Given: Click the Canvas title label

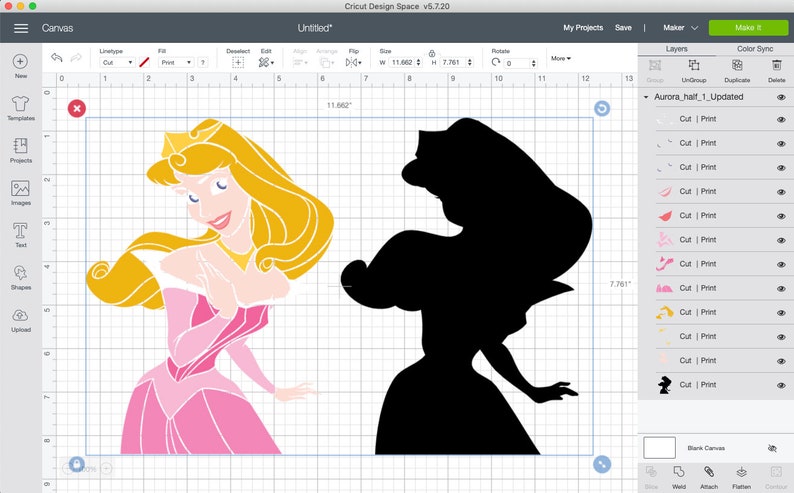Looking at the screenshot, I should pos(57,28).
